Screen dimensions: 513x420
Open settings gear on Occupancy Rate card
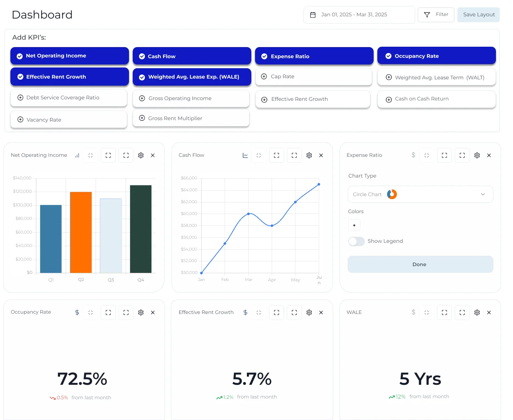pyautogui.click(x=141, y=312)
